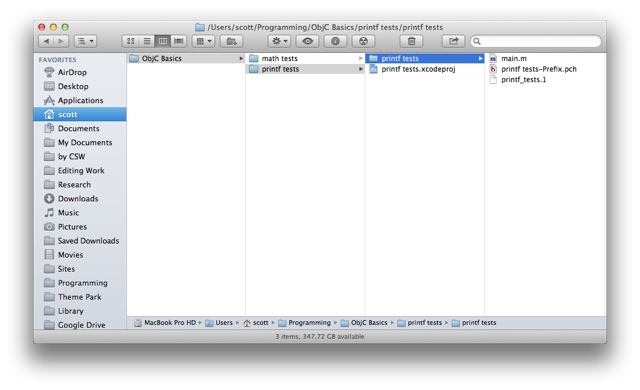Click the Delete trash icon in toolbar
The image size is (640, 390).
[x=411, y=41]
